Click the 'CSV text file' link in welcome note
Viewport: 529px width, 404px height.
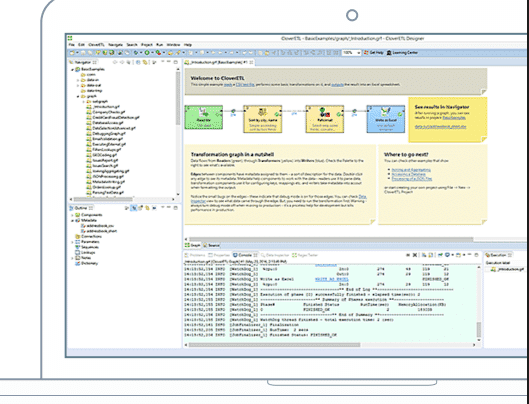tap(245, 84)
